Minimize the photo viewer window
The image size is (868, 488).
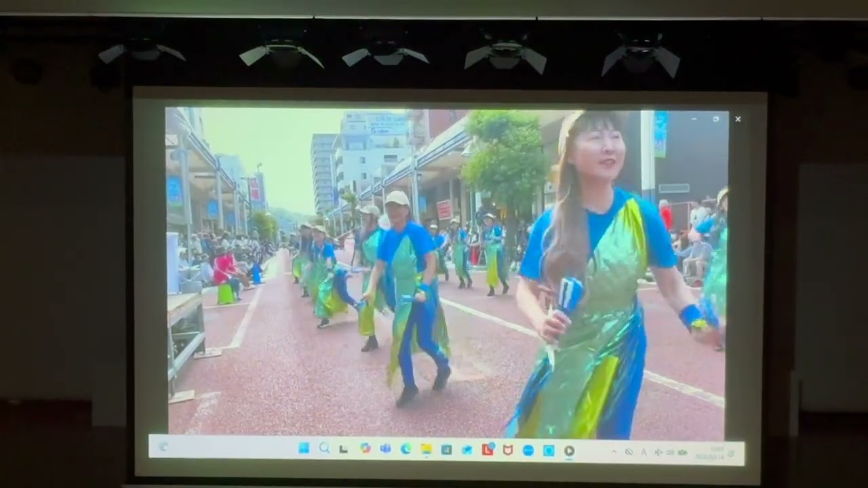(x=694, y=119)
